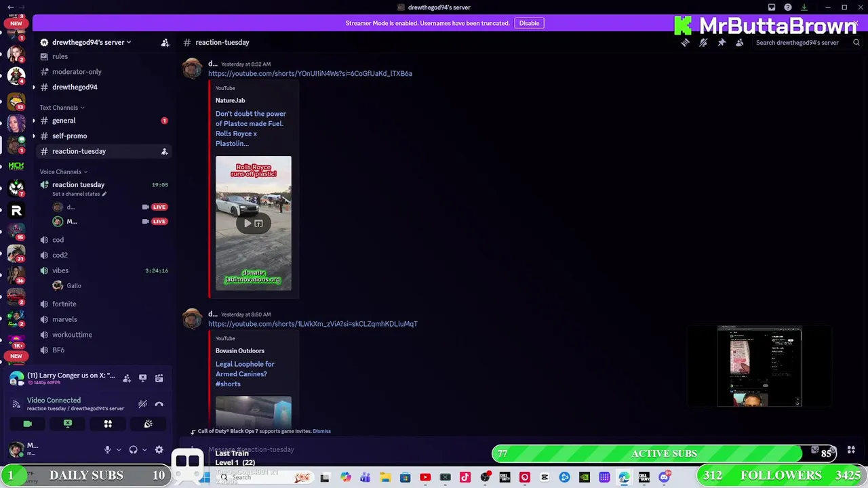
Task: Open 'Legal Loopholе for Armed Canines' title
Action: pos(245,374)
